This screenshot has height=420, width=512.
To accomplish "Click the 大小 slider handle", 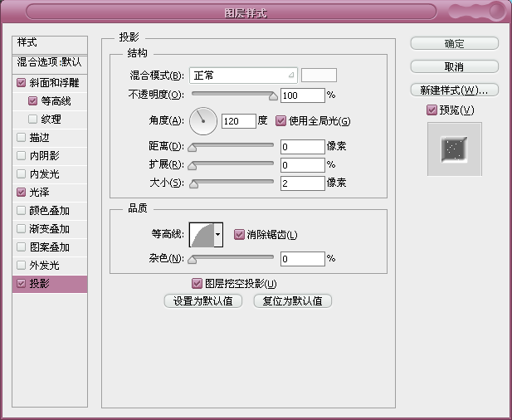I will [194, 184].
